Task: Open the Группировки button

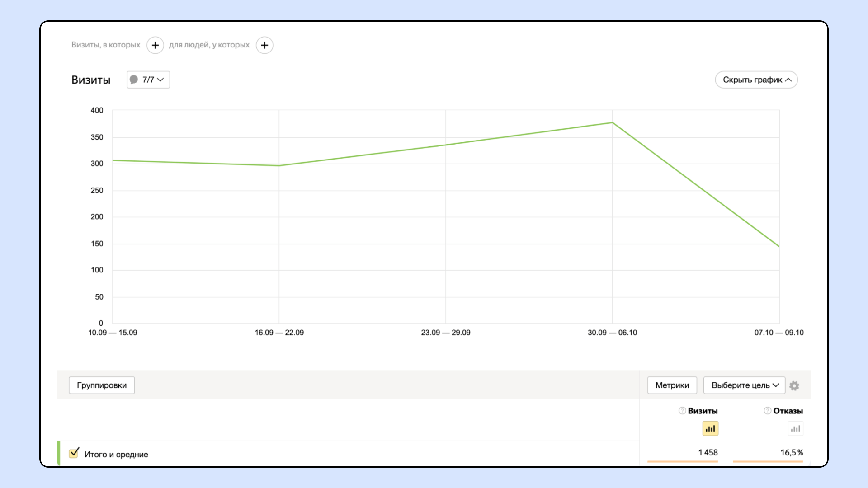Action: point(102,385)
